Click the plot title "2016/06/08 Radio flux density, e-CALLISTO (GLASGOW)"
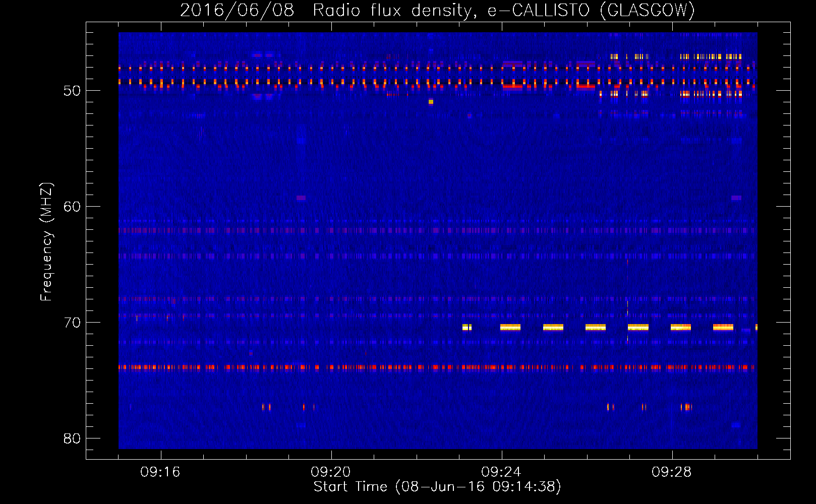Viewport: 816px width, 504px height. click(x=437, y=10)
